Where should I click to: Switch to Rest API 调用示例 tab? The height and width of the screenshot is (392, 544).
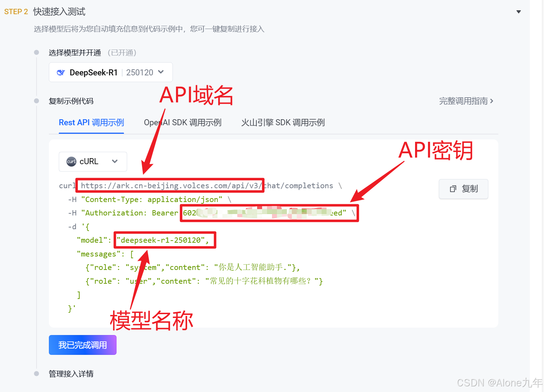pyautogui.click(x=91, y=122)
